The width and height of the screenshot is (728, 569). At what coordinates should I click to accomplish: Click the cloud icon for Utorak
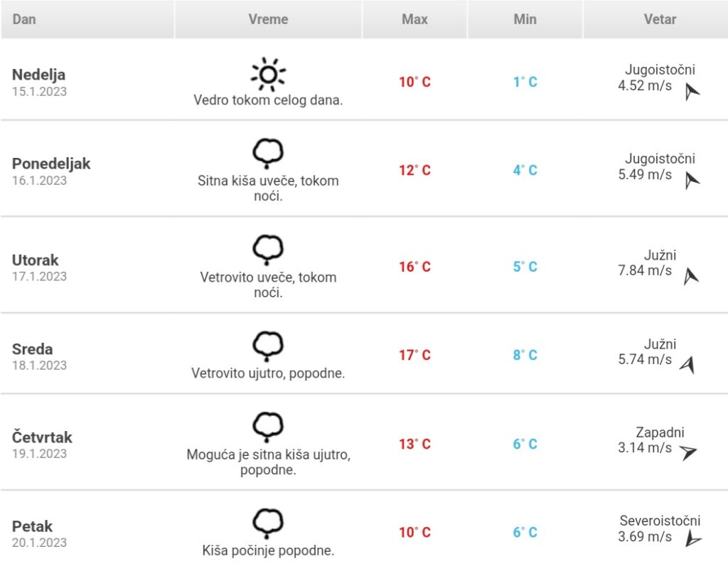268,250
